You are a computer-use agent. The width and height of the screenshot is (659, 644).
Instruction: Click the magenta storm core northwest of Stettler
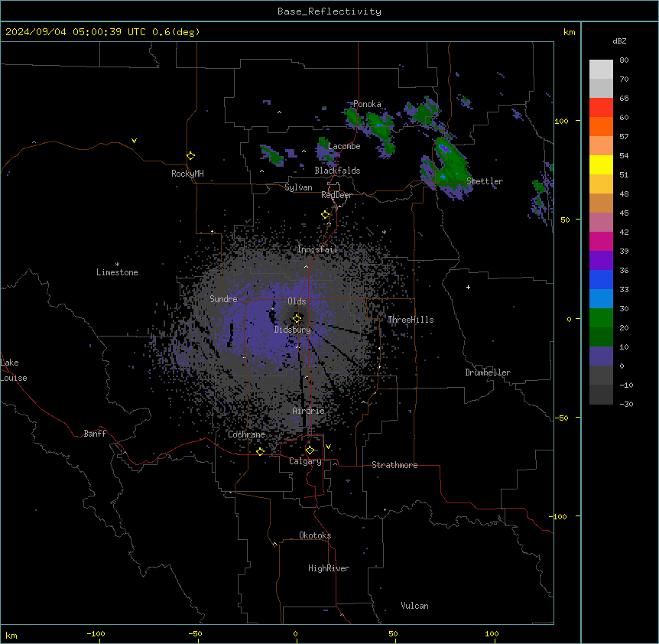point(444,148)
